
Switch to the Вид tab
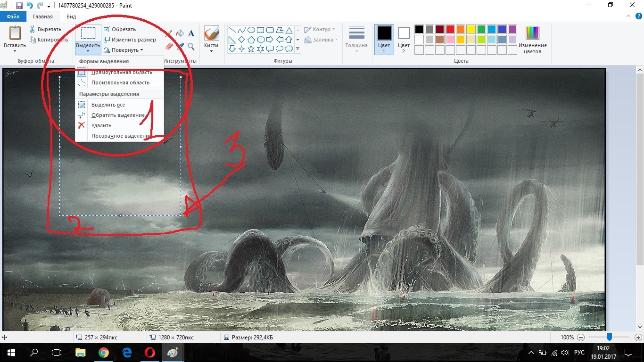[x=71, y=16]
